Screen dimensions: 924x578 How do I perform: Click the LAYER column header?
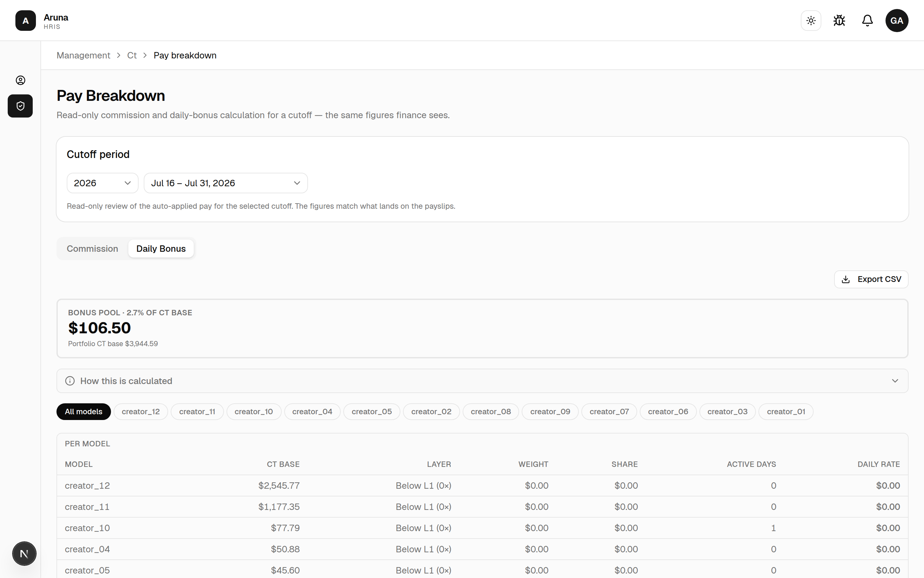click(439, 464)
